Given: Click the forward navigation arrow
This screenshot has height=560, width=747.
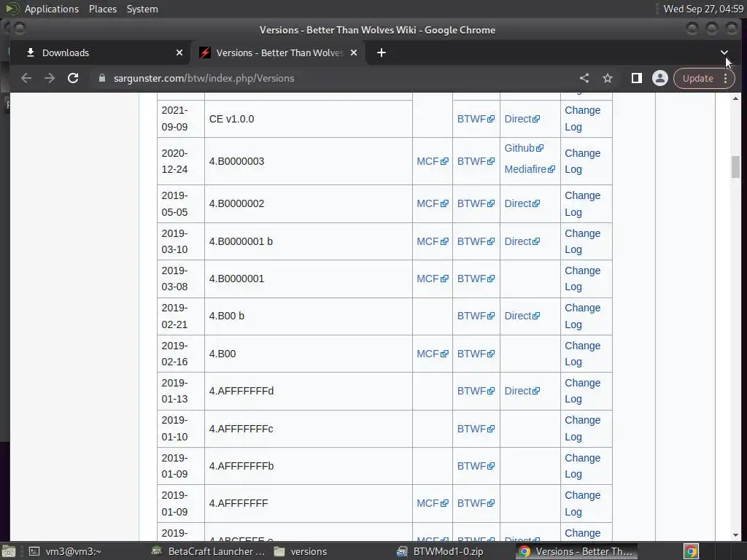Looking at the screenshot, I should [x=50, y=78].
